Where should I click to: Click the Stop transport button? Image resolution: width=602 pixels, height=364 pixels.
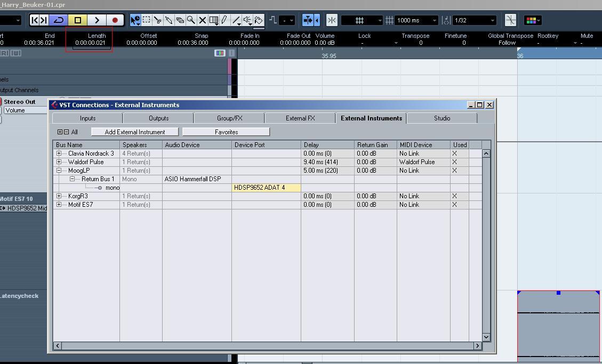77,20
